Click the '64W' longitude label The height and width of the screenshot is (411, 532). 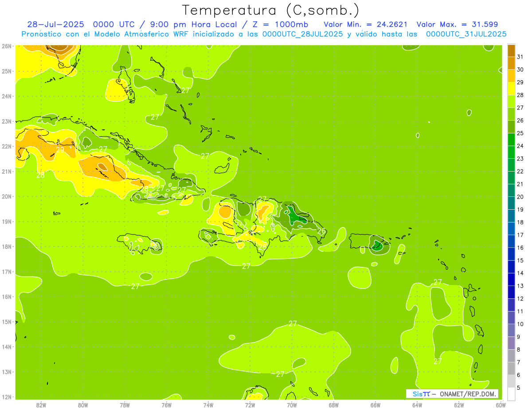click(417, 404)
